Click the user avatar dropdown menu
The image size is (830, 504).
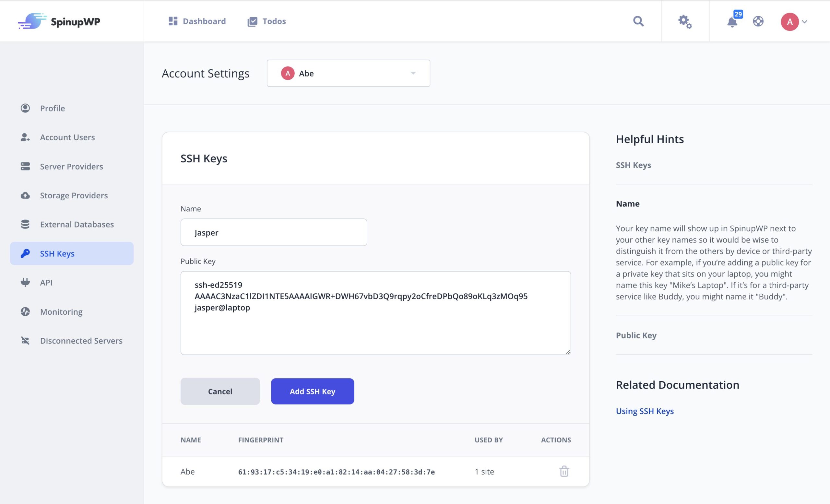(794, 21)
